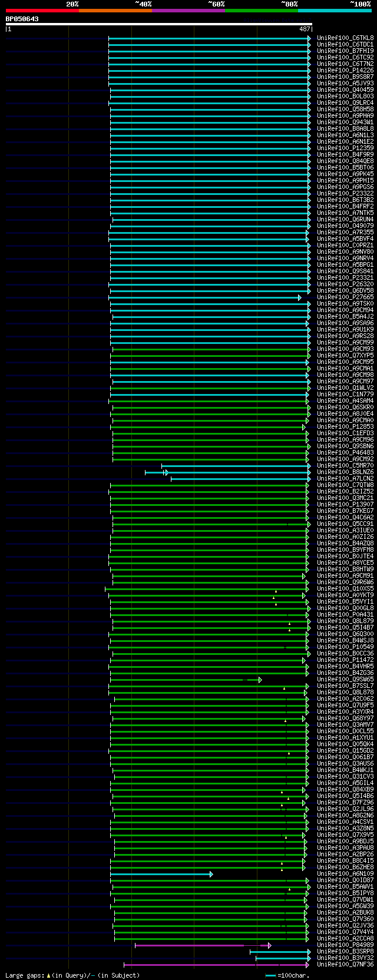Click the orange ~40% identity legend segment

pyautogui.click(x=115, y=10)
